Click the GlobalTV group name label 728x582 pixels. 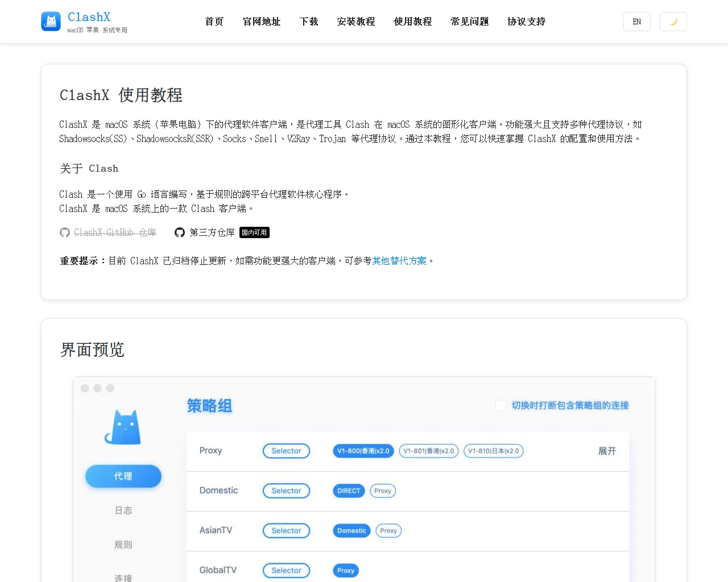click(x=218, y=569)
